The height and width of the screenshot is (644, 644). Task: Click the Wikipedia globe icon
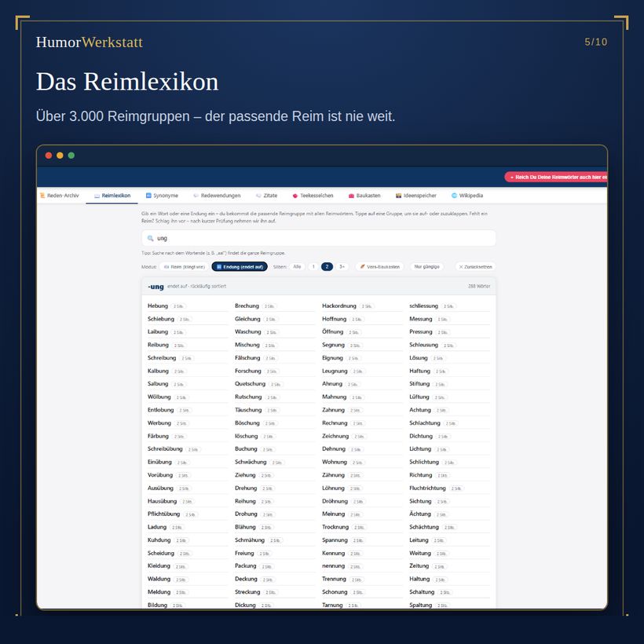[x=454, y=196]
